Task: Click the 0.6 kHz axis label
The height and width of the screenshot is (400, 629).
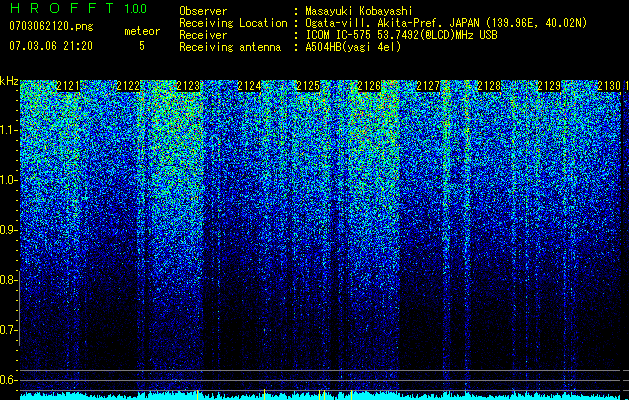Action: 8,380
